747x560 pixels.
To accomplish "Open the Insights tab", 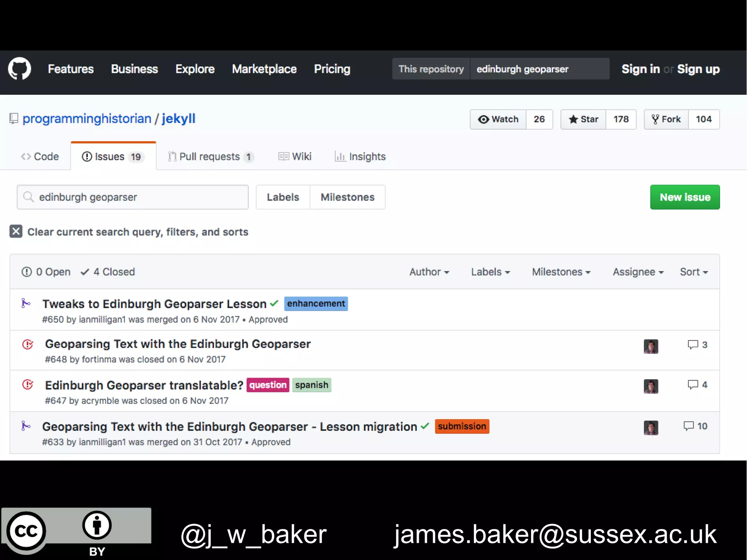I will pyautogui.click(x=360, y=157).
